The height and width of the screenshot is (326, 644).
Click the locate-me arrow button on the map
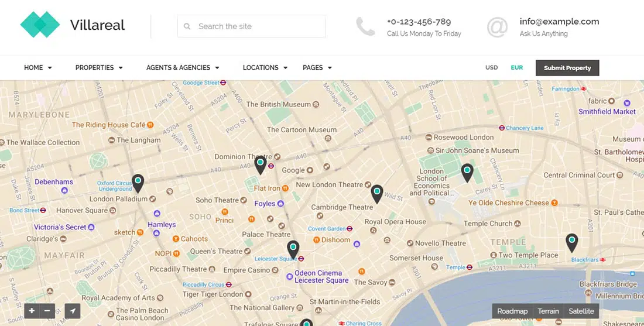point(73,311)
